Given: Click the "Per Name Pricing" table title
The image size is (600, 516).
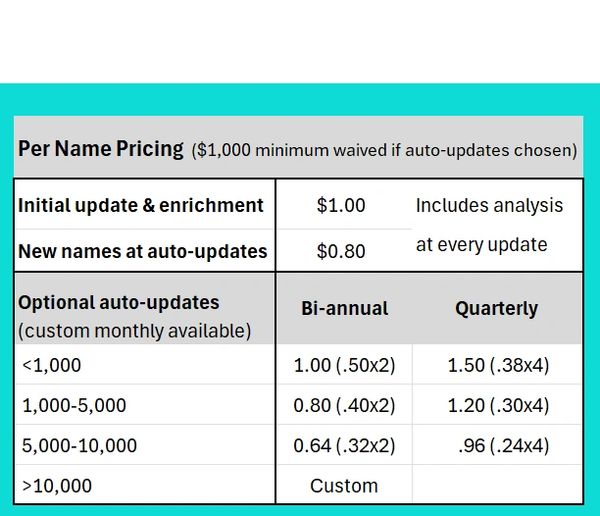Looking at the screenshot, I should pyautogui.click(x=100, y=149).
